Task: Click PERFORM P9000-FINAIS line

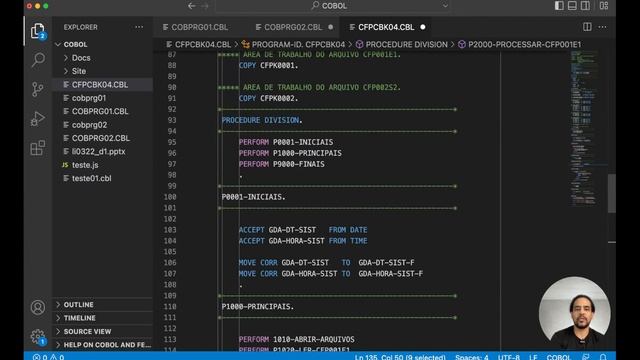Action: click(282, 164)
